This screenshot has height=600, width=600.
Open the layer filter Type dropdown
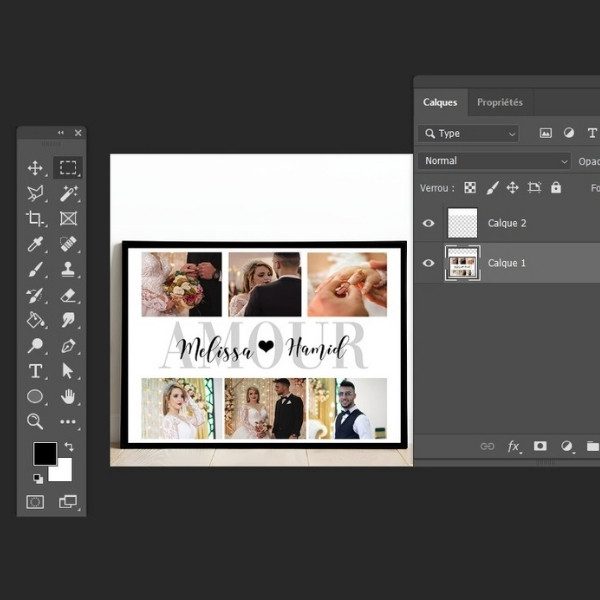tap(468, 133)
